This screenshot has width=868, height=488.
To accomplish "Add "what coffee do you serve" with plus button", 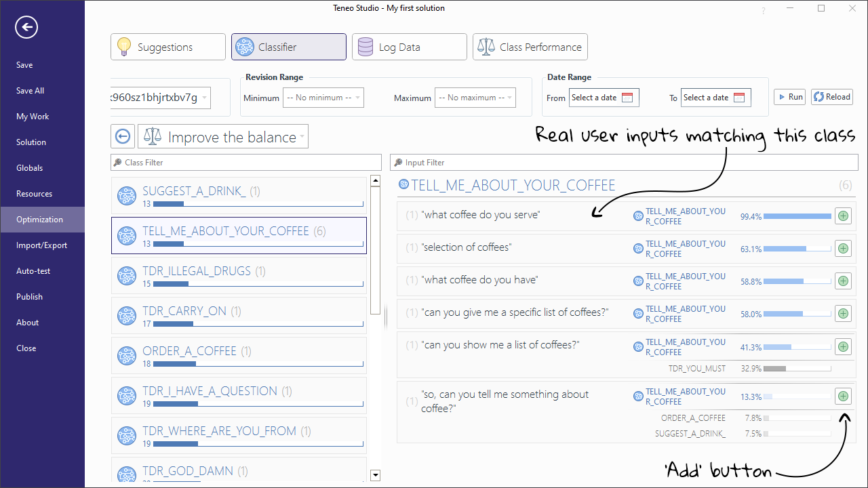I will click(843, 216).
